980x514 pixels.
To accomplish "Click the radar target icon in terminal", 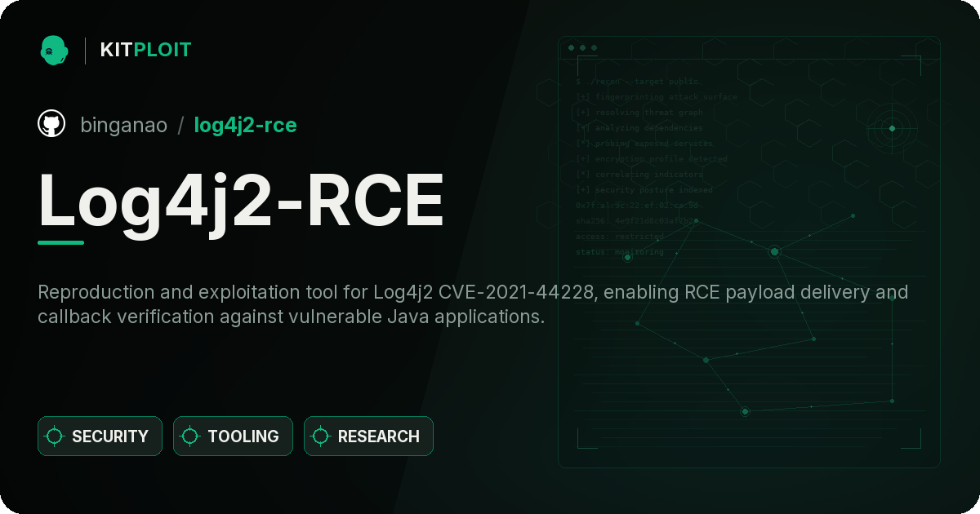I will [892, 128].
